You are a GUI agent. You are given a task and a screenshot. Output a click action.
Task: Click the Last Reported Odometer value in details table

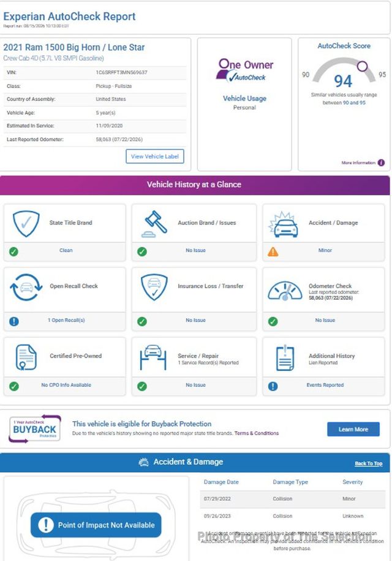tap(119, 140)
